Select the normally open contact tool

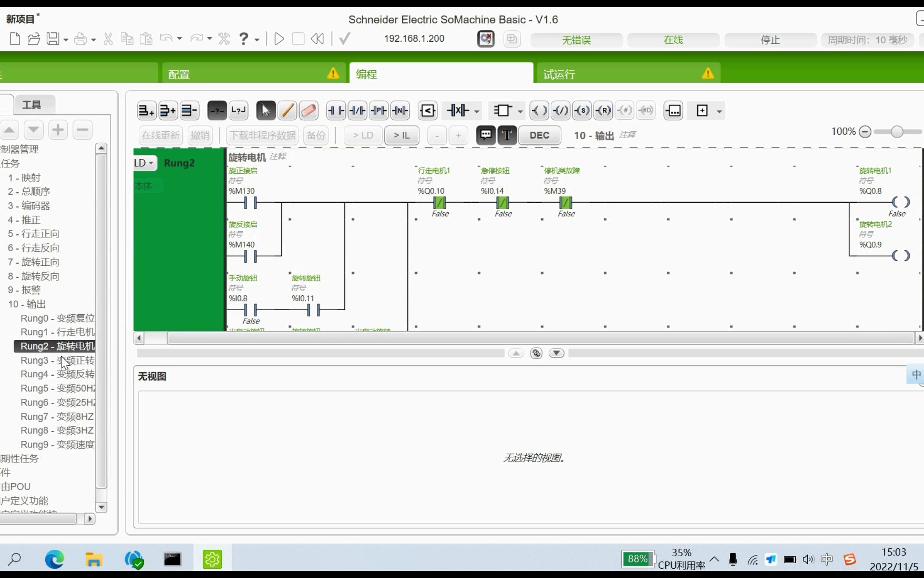[336, 110]
